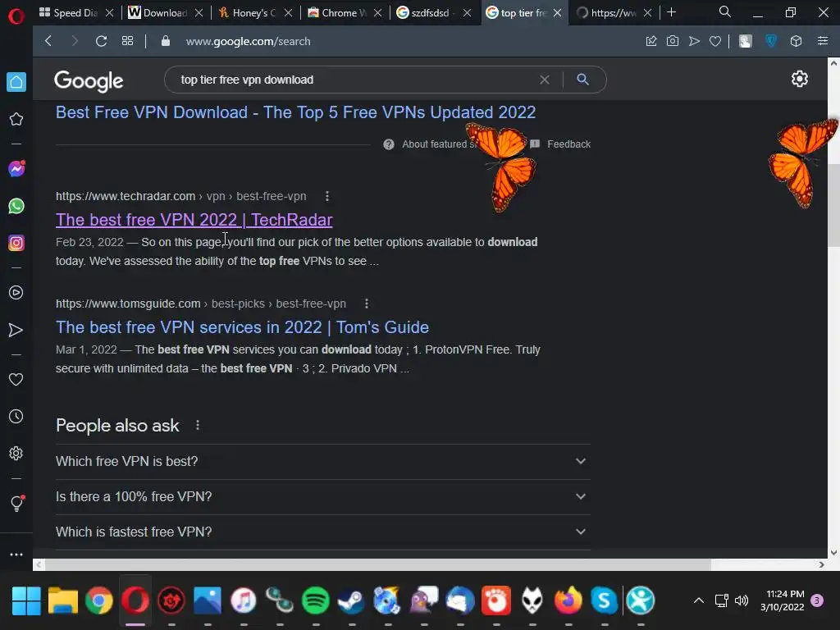
Task: Click the URL www.google.com/search address field
Action: point(248,41)
